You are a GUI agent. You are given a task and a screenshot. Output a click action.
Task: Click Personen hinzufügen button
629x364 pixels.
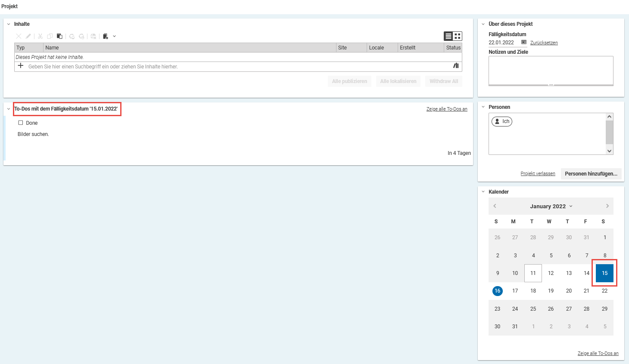(591, 174)
